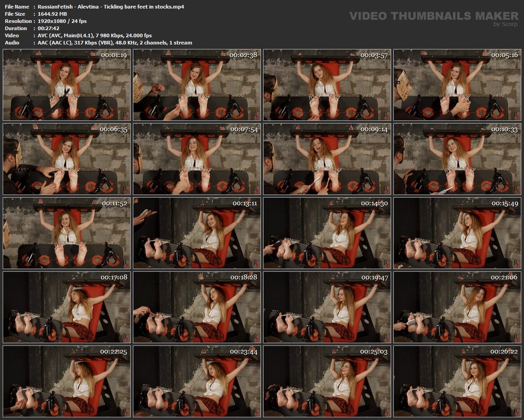Click the thumbnail timestamped 00:01:19
The image size is (524, 420).
pos(66,85)
